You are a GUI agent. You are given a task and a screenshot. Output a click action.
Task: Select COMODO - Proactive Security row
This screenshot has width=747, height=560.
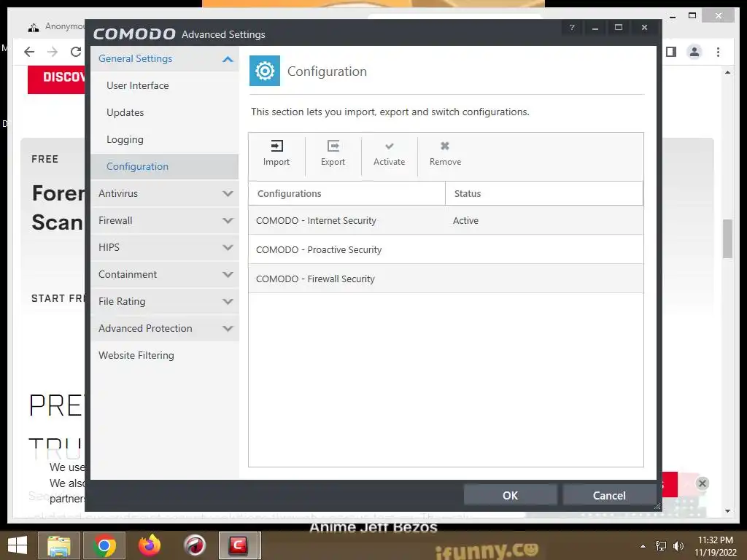tap(446, 249)
